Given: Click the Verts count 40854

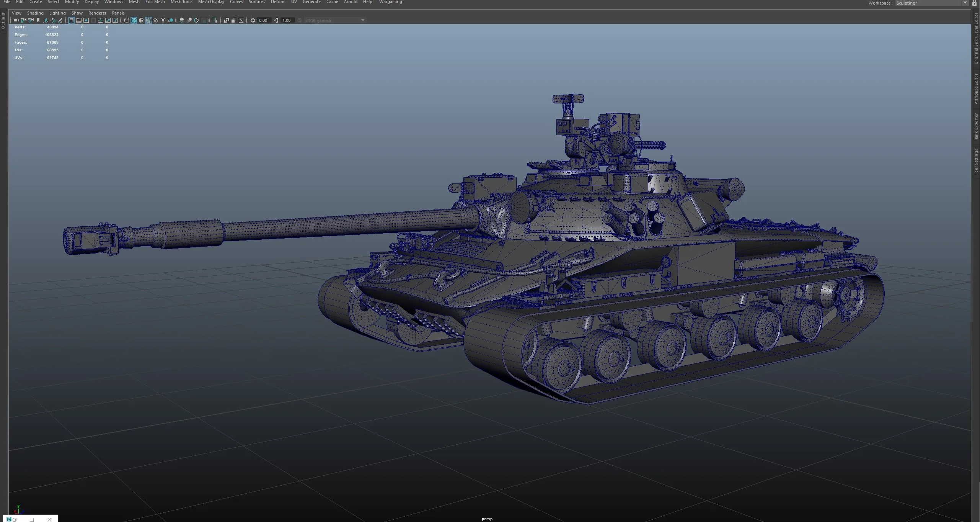Looking at the screenshot, I should (x=53, y=27).
